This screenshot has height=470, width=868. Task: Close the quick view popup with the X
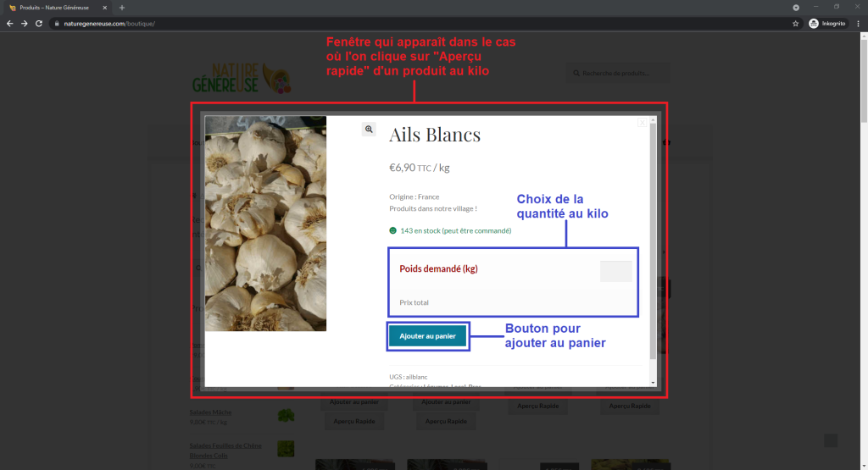[642, 123]
